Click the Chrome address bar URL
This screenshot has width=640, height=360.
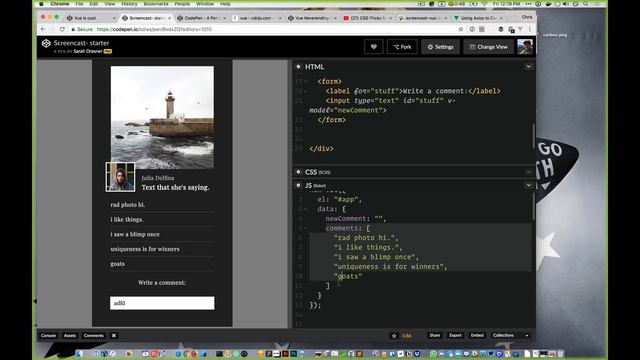154,29
